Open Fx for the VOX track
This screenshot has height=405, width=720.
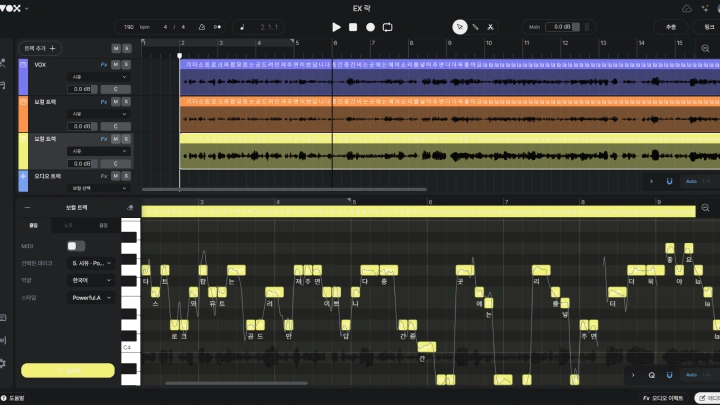[x=104, y=65]
